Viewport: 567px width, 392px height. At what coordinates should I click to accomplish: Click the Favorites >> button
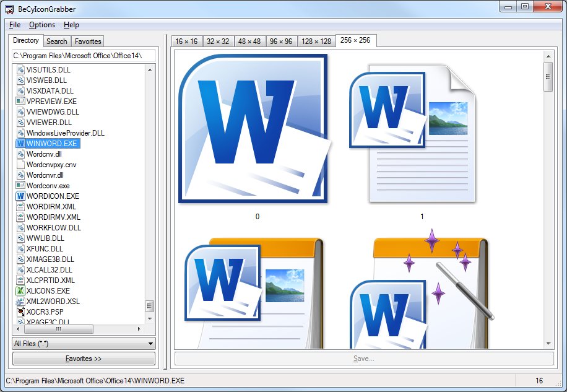(x=84, y=359)
